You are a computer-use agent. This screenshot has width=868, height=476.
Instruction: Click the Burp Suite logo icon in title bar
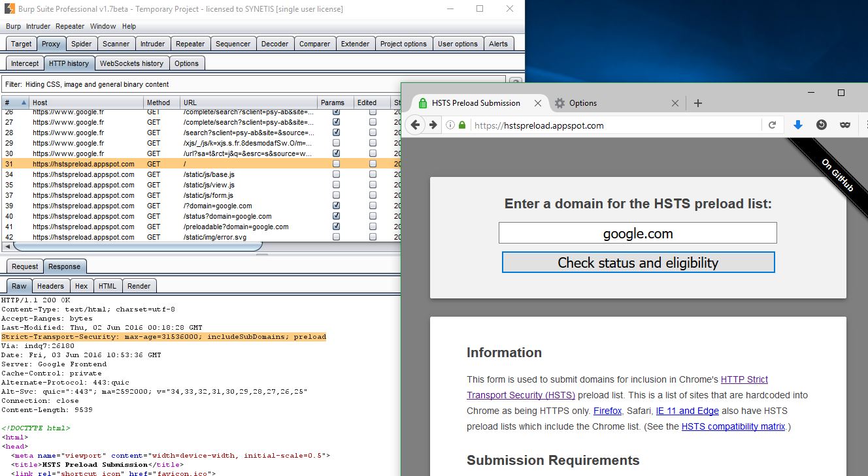click(x=10, y=9)
